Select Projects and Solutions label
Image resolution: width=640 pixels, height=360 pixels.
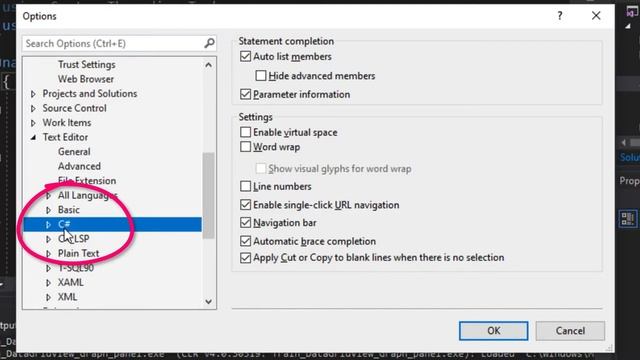click(90, 93)
